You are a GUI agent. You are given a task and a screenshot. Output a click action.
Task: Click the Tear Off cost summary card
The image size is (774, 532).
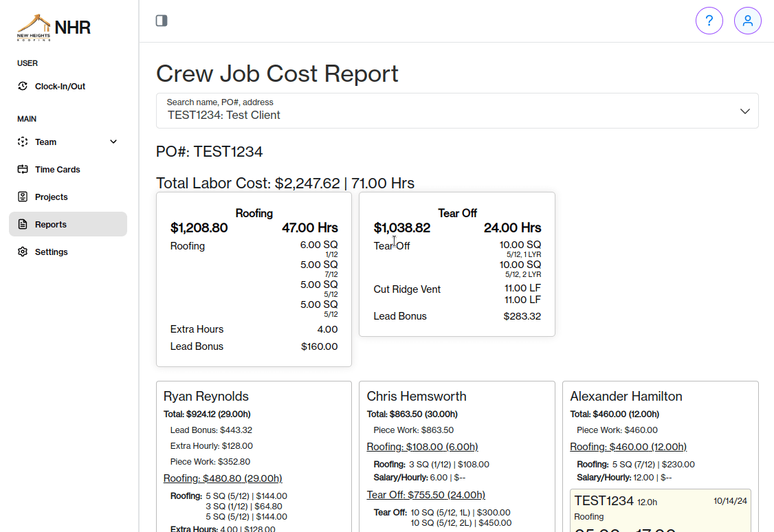coord(456,265)
